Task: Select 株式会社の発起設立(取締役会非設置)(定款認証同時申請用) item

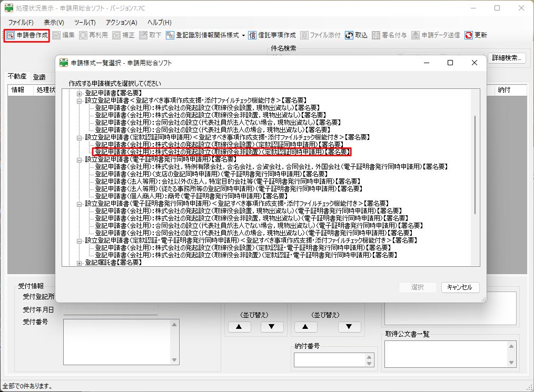Action: (x=221, y=152)
